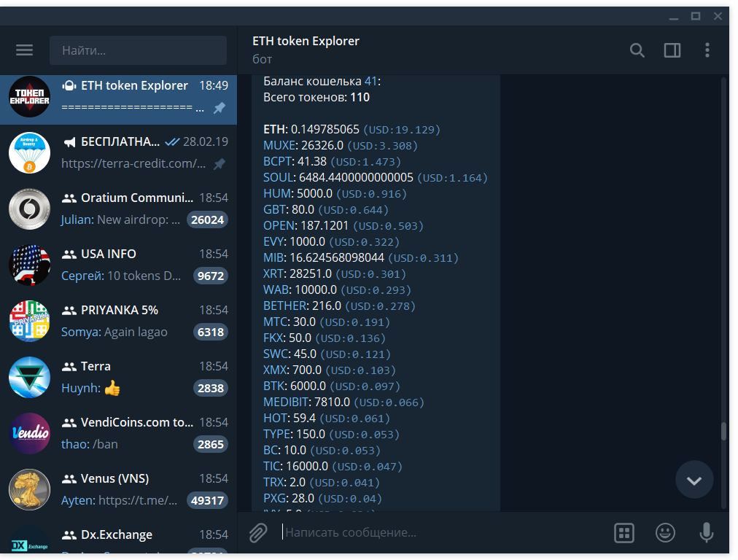
Task: Open the TRX token link
Action: pos(274,483)
